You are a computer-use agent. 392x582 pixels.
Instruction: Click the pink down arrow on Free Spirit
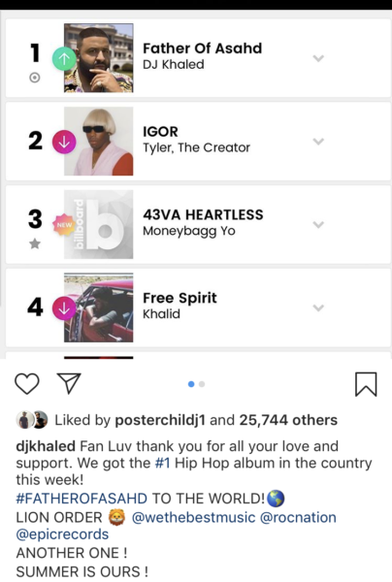coord(64,308)
